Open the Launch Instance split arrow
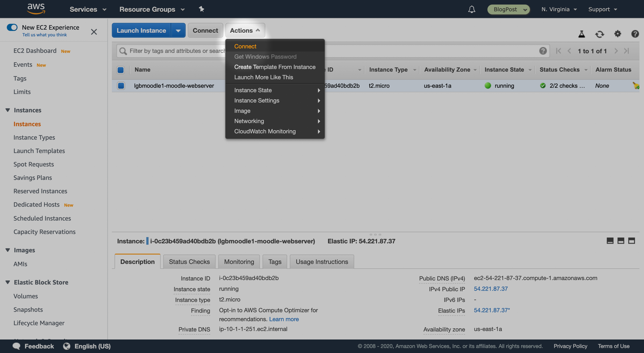644x353 pixels. pyautogui.click(x=178, y=30)
